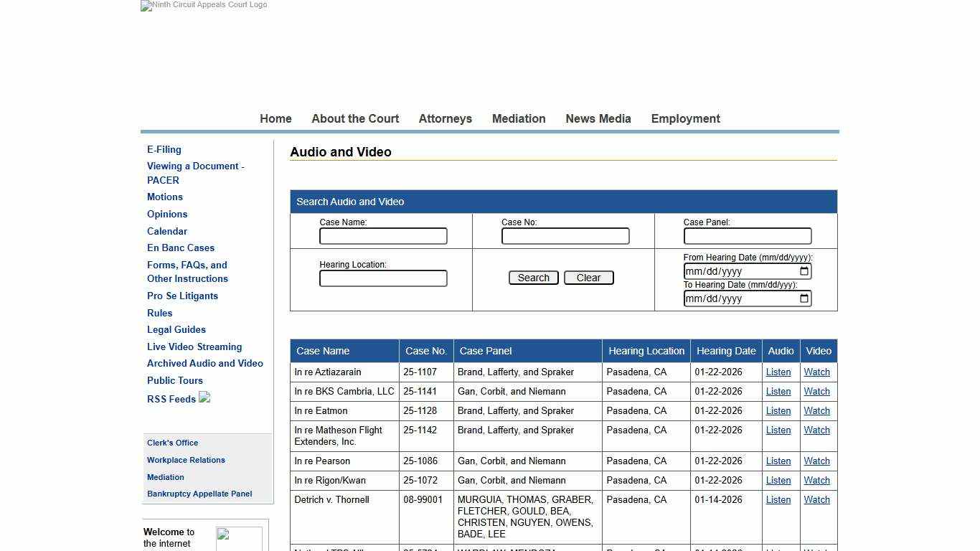
Task: Click into the Case No field
Action: [565, 236]
